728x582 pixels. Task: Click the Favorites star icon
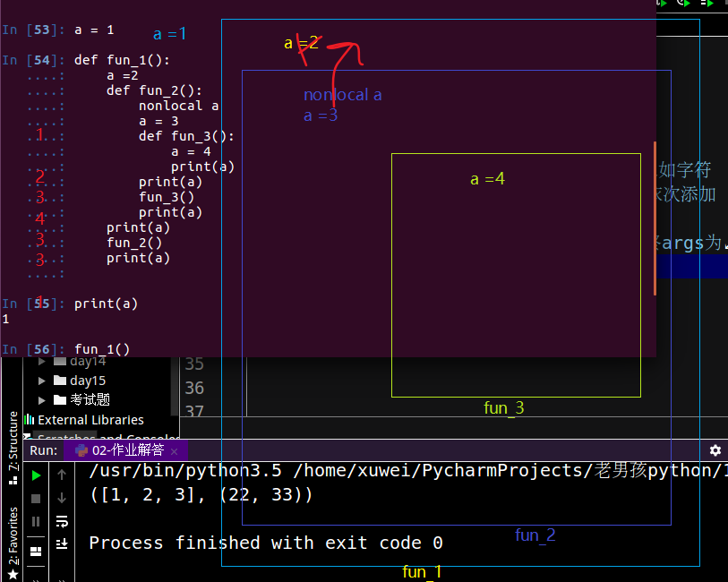coord(13,575)
